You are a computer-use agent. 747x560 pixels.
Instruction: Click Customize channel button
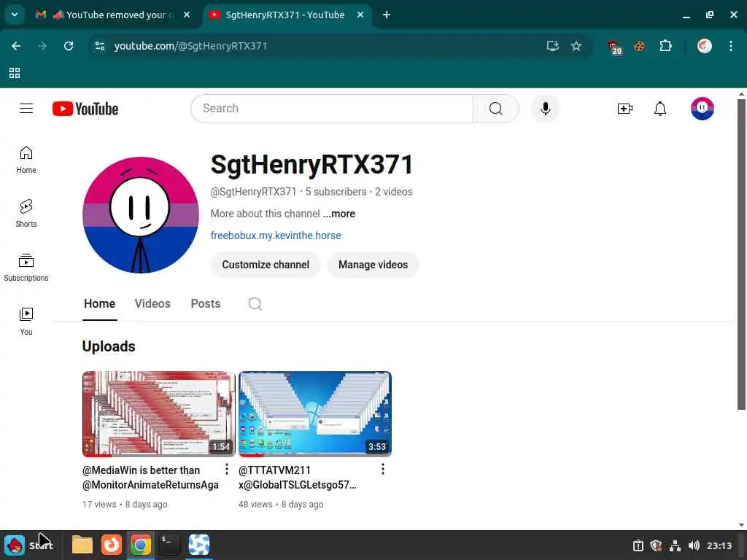click(x=266, y=265)
